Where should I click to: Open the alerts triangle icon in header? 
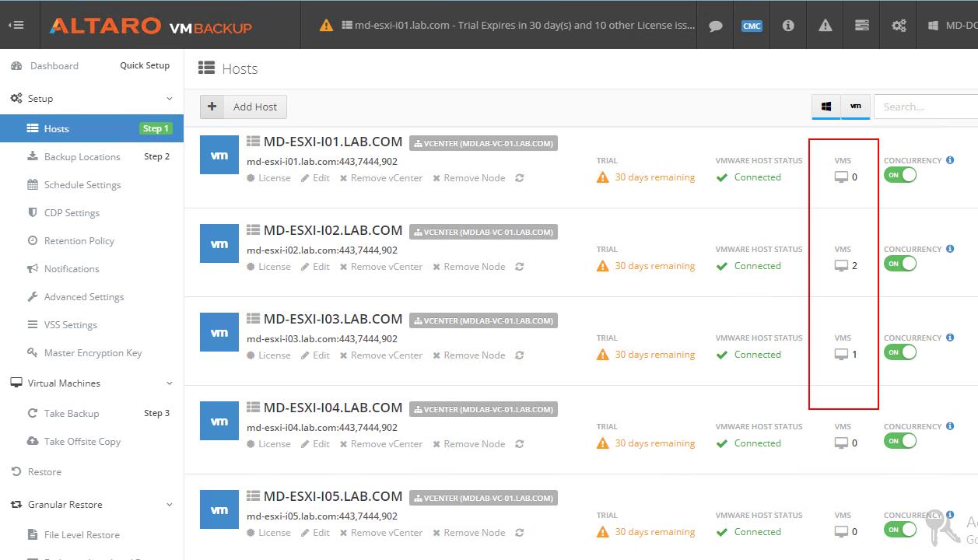[825, 26]
